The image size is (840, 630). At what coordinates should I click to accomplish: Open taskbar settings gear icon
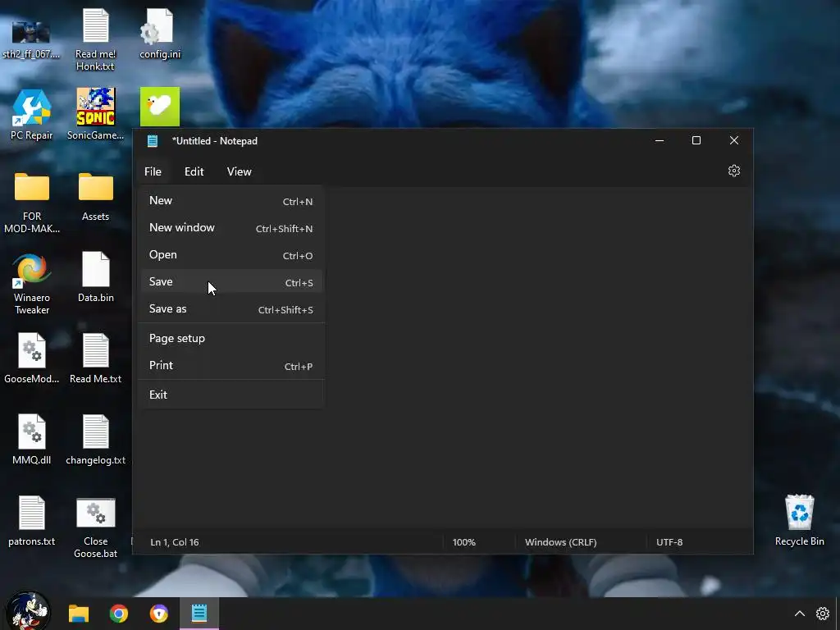click(823, 614)
